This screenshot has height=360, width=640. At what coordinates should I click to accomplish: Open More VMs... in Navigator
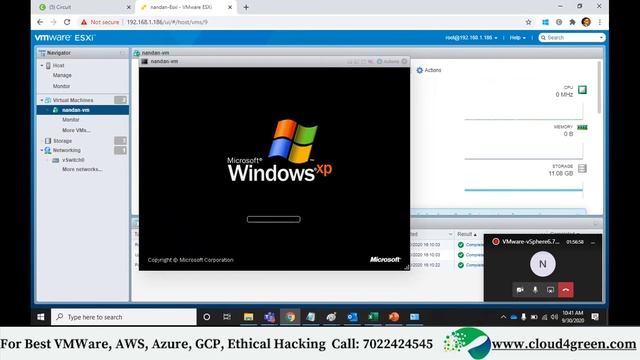click(76, 130)
